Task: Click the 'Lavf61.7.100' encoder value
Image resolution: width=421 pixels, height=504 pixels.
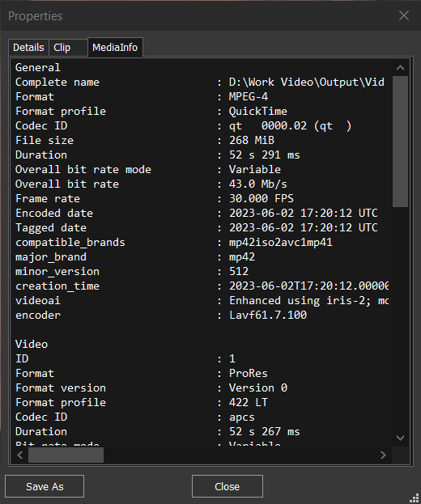Action: coord(268,316)
